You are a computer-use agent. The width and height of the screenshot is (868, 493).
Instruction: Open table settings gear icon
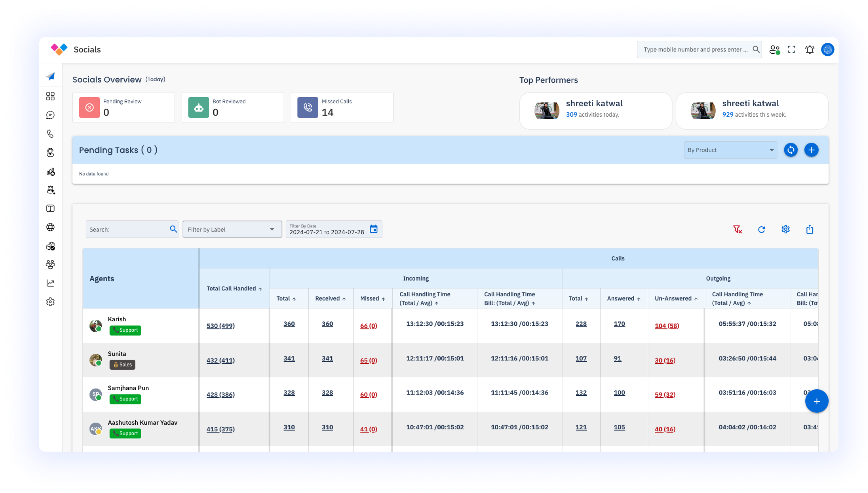[x=785, y=229]
